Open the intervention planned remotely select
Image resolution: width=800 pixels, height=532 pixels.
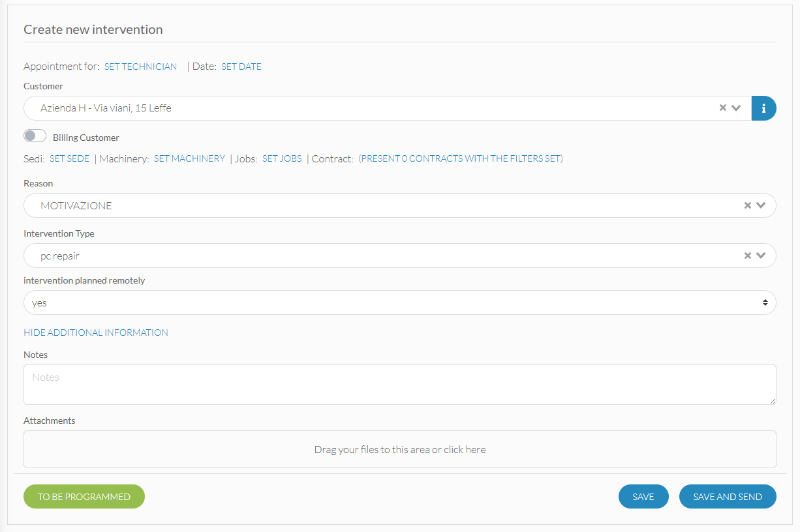pyautogui.click(x=400, y=303)
